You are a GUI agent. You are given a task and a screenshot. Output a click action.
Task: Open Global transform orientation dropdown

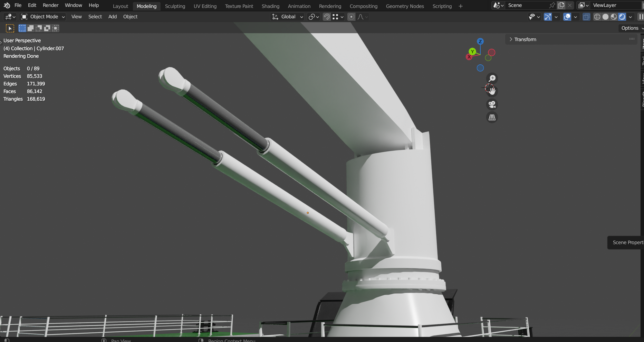coord(288,17)
